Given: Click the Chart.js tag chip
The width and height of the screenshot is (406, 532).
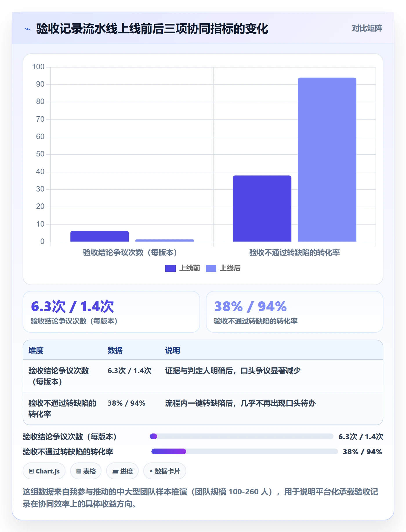Looking at the screenshot, I should click(44, 471).
